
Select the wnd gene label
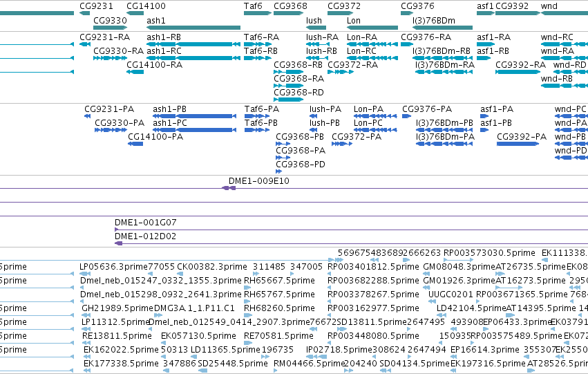(549, 6)
